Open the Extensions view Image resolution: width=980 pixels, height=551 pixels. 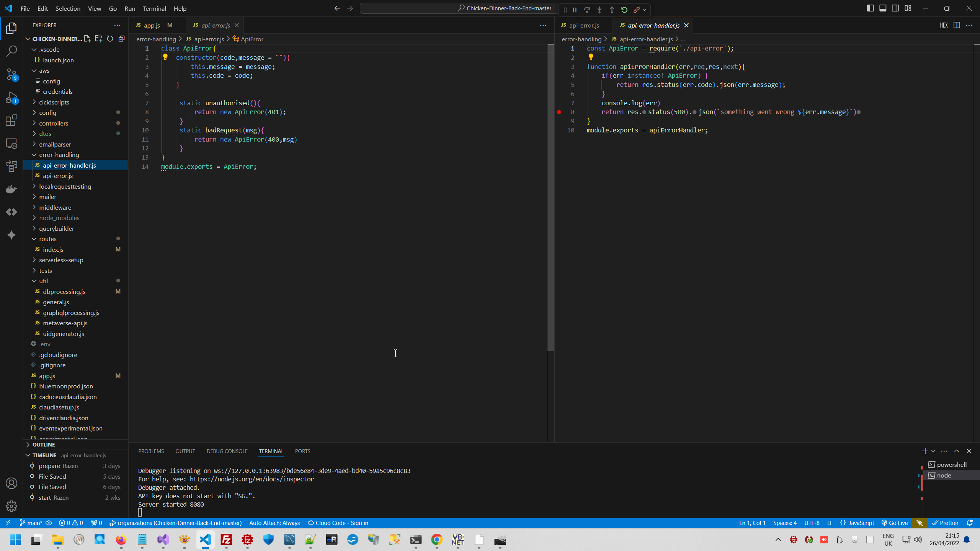11,121
